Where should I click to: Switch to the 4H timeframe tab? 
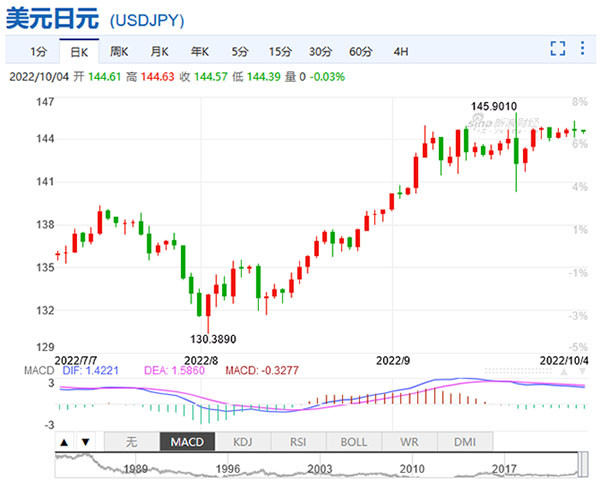401,51
